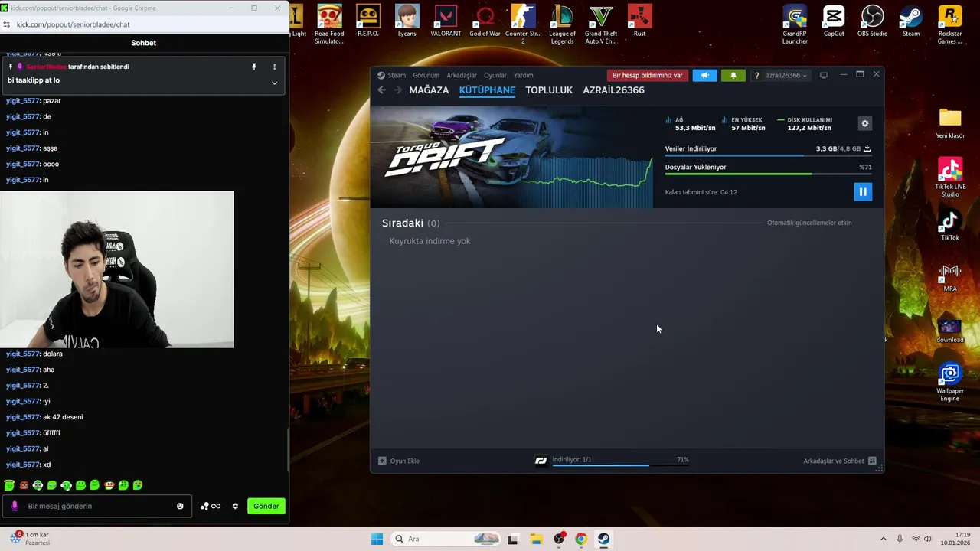980x551 pixels.
Task: Open Chrome from the taskbar
Action: (581, 539)
